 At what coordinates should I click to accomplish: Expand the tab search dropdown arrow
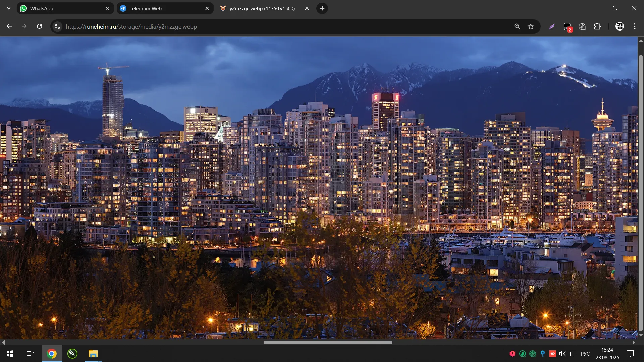[x=9, y=8]
